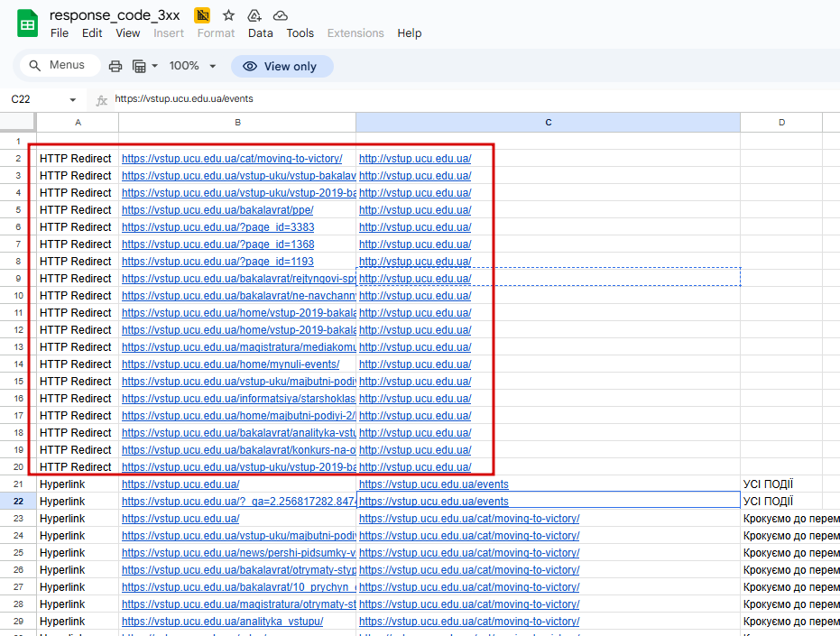Open the Help menu
Image resolution: width=840 pixels, height=636 pixels.
(410, 33)
